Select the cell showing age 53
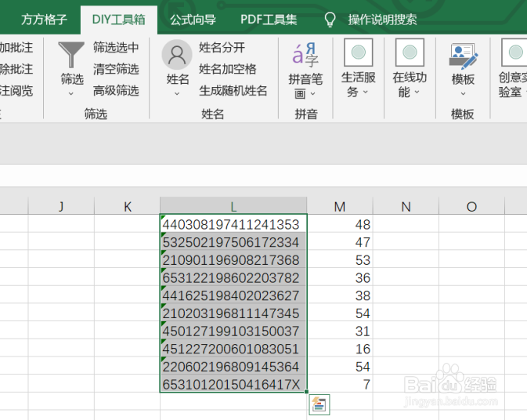The height and width of the screenshot is (420, 527). click(x=340, y=259)
